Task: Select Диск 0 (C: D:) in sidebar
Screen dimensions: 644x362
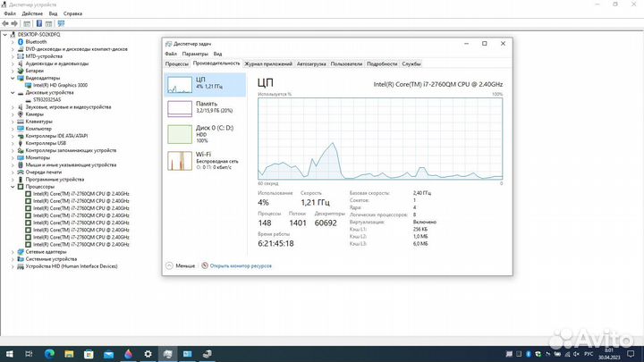Action: pos(205,134)
